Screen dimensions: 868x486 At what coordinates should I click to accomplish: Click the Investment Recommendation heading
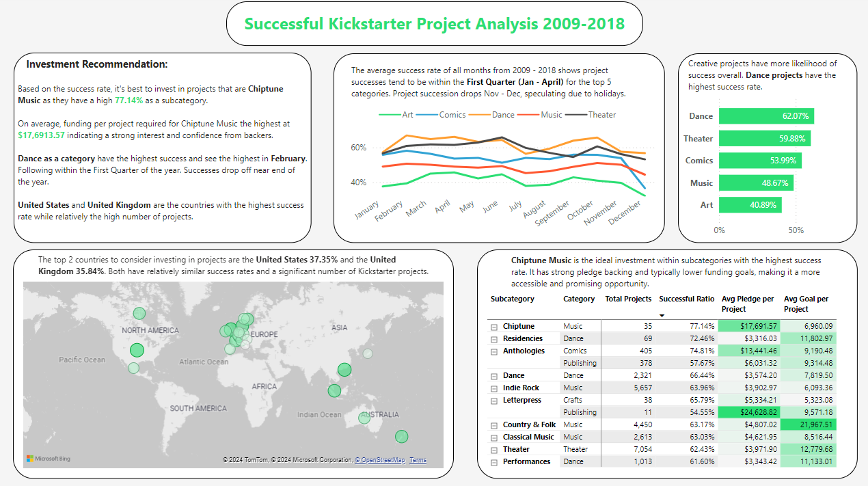point(96,64)
